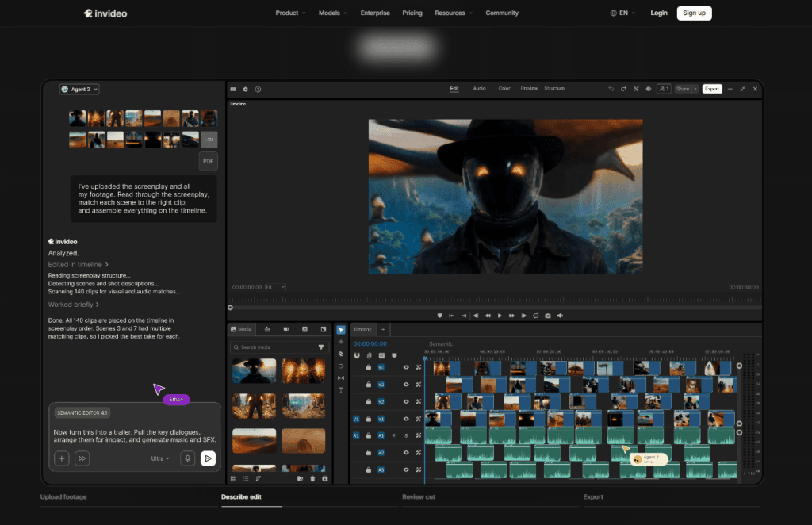Toggle visibility eye on the A3 track

pyautogui.click(x=406, y=470)
